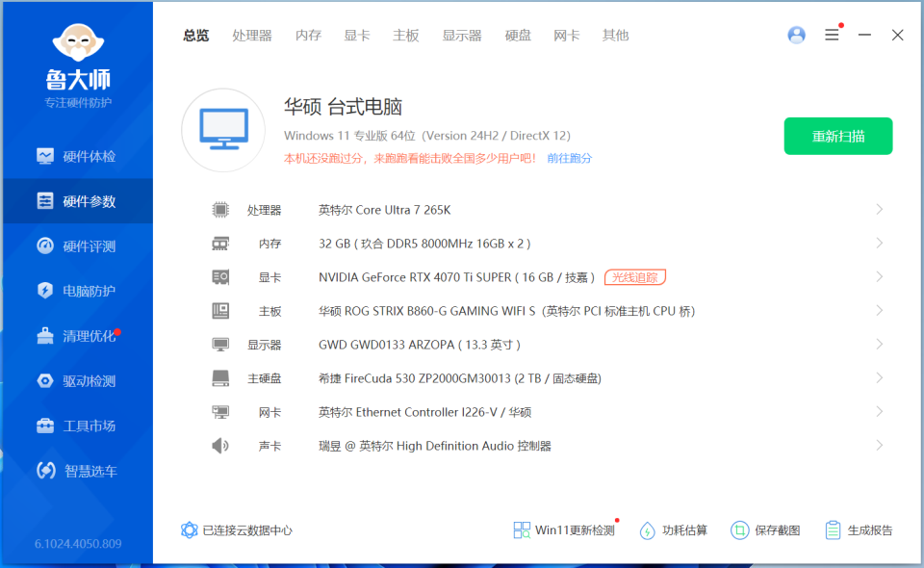Switch to the 其他 tab

pyautogui.click(x=615, y=36)
